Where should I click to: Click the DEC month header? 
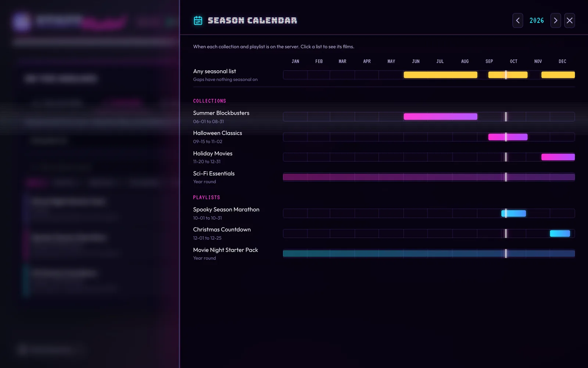coord(562,61)
